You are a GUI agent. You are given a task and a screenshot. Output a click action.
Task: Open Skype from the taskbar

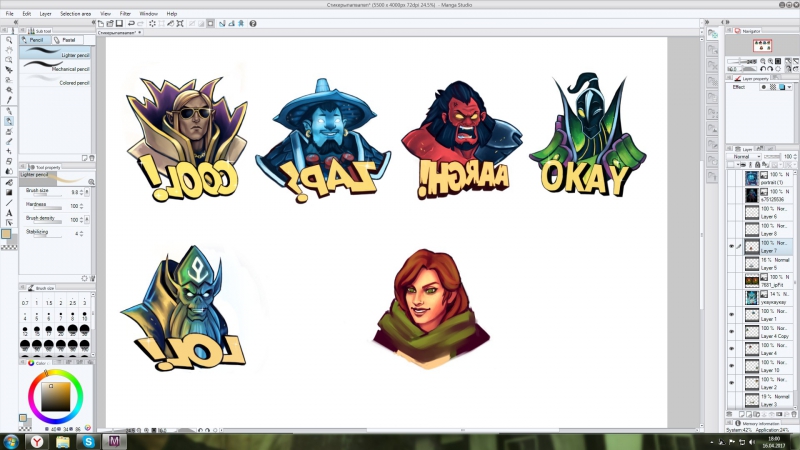point(89,441)
